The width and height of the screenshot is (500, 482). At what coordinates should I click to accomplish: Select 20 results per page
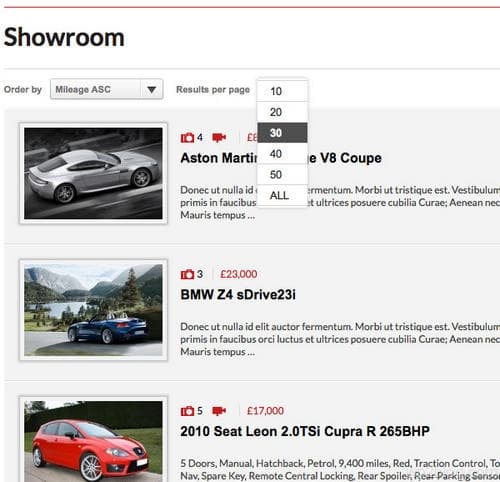pos(282,112)
